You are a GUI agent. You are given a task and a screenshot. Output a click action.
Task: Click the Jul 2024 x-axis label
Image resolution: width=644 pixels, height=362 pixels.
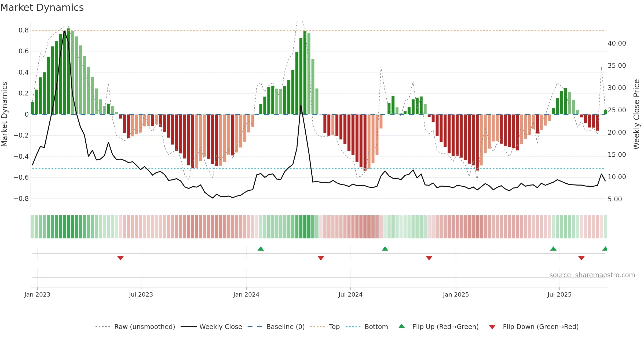point(350,294)
